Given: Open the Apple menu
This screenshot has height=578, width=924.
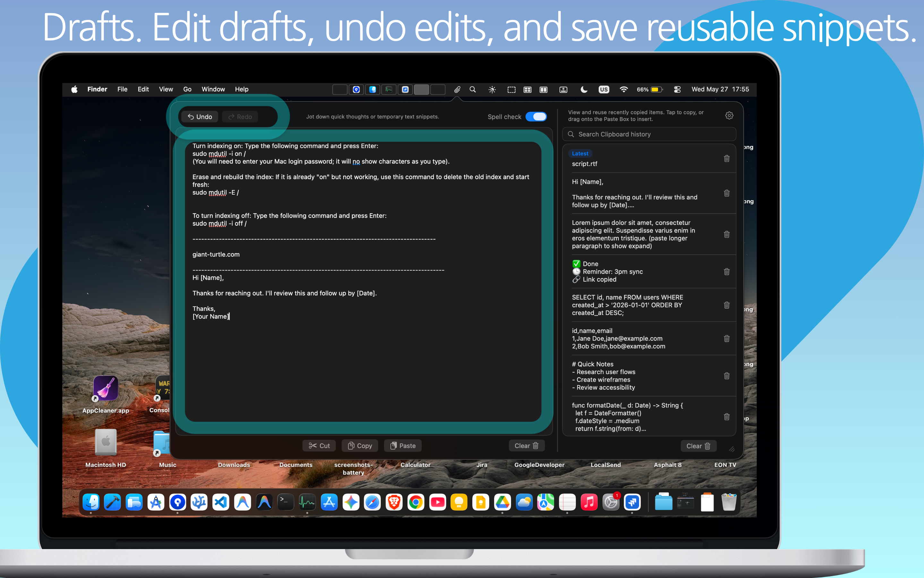Looking at the screenshot, I should click(74, 90).
